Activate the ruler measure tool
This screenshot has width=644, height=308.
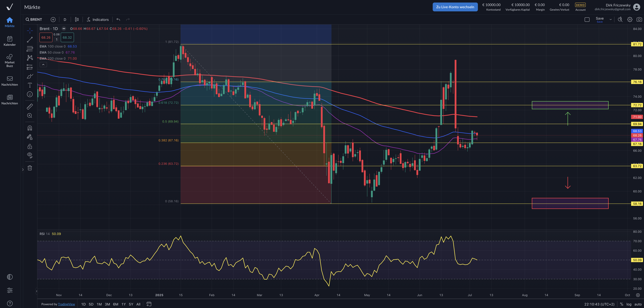tap(30, 106)
